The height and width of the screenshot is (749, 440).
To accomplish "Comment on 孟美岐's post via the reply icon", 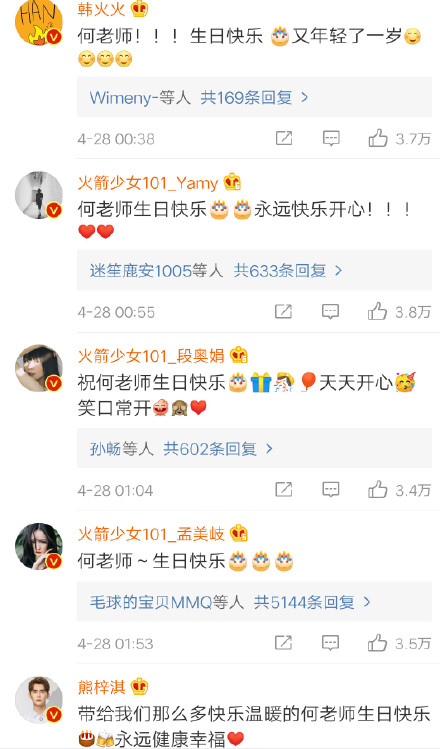I will (x=331, y=643).
